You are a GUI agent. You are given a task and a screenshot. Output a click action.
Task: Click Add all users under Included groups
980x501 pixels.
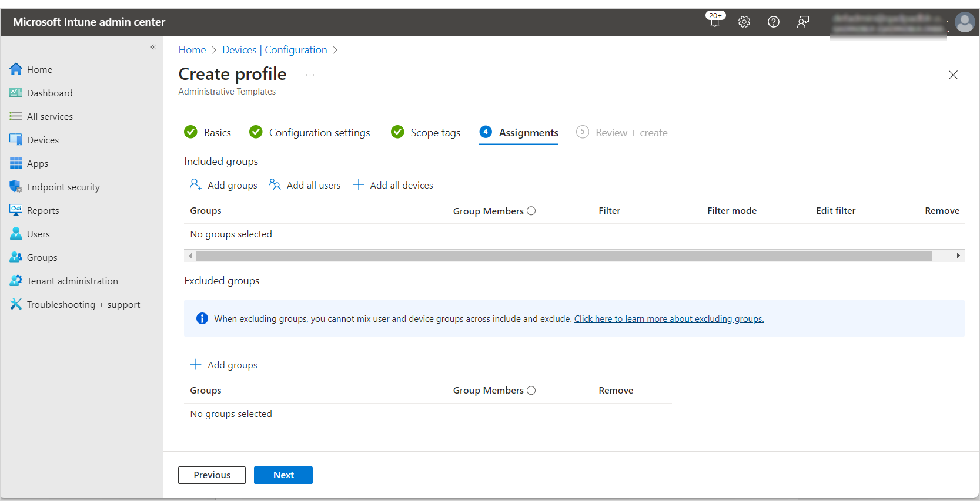tap(305, 185)
